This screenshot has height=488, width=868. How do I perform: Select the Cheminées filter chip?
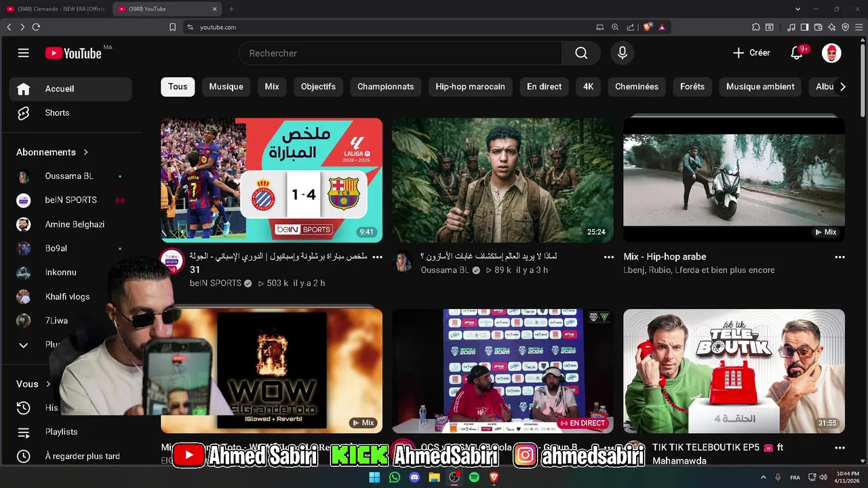coord(637,87)
